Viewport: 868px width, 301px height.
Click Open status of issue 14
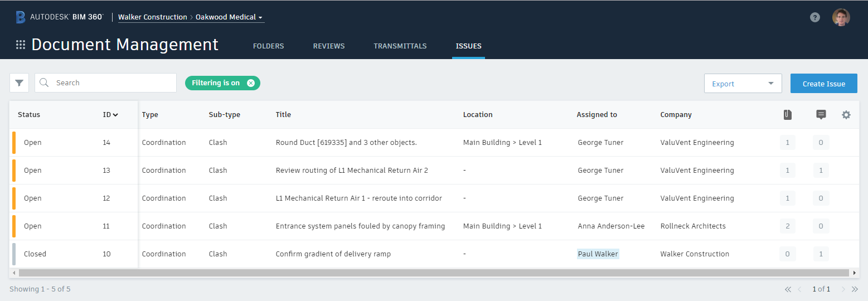tap(33, 143)
